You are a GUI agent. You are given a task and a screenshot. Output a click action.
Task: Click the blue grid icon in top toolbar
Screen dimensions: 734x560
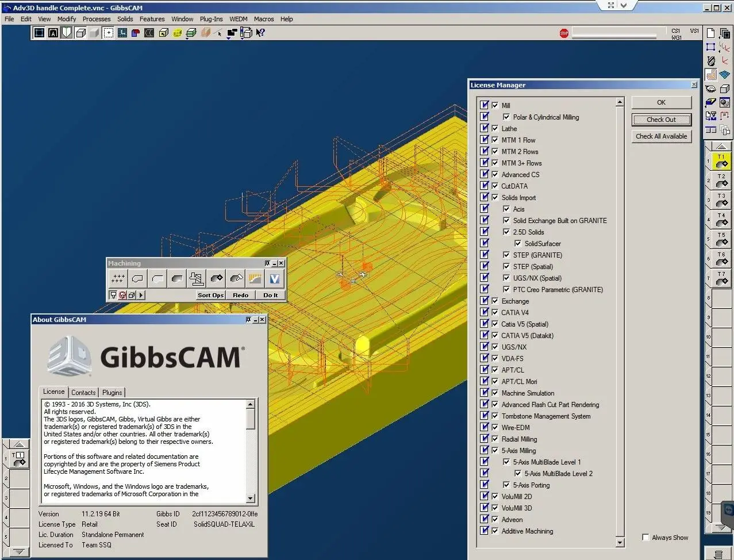(123, 33)
